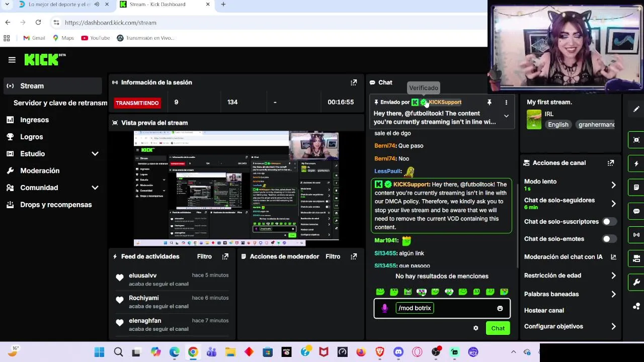Click the pencil edit stream info icon

coord(636,109)
